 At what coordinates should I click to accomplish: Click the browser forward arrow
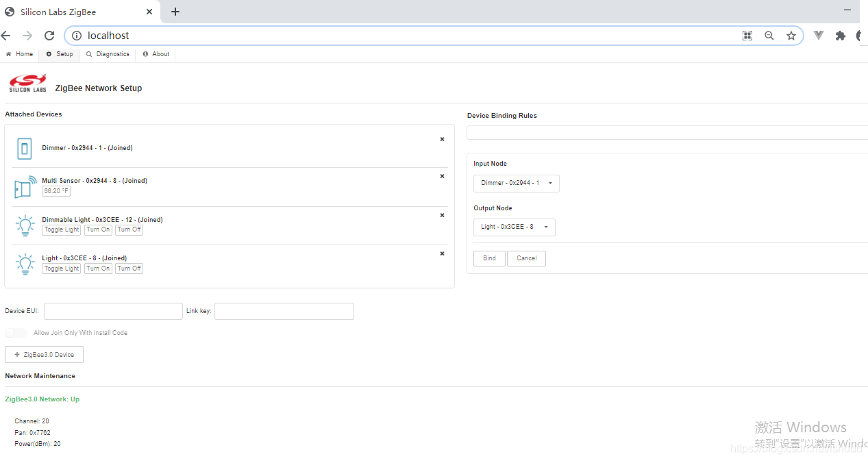[x=27, y=36]
